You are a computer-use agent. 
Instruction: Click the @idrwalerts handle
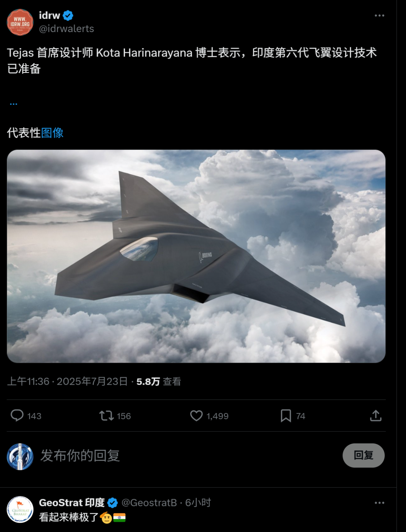pos(66,29)
